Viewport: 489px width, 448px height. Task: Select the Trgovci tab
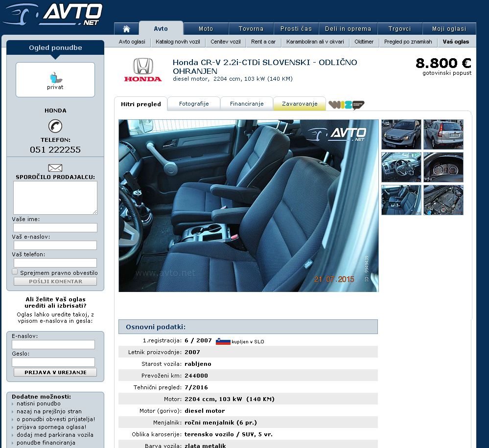coord(400,29)
